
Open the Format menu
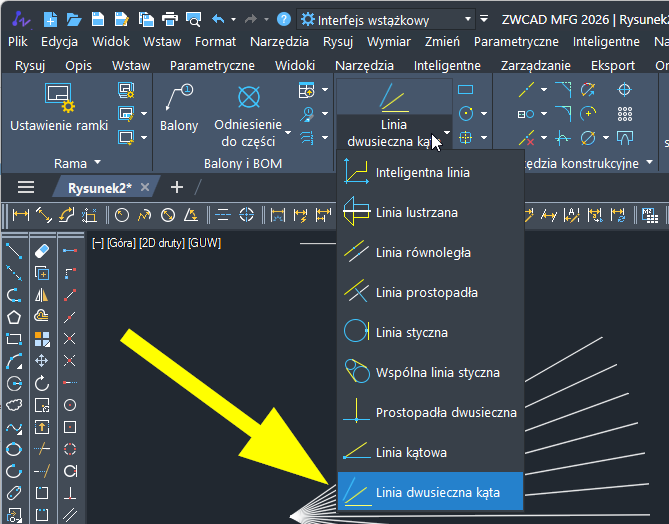click(x=215, y=42)
